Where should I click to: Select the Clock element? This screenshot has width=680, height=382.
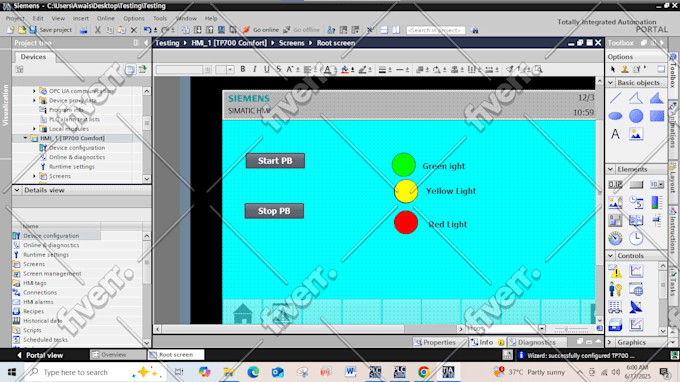tap(636, 238)
